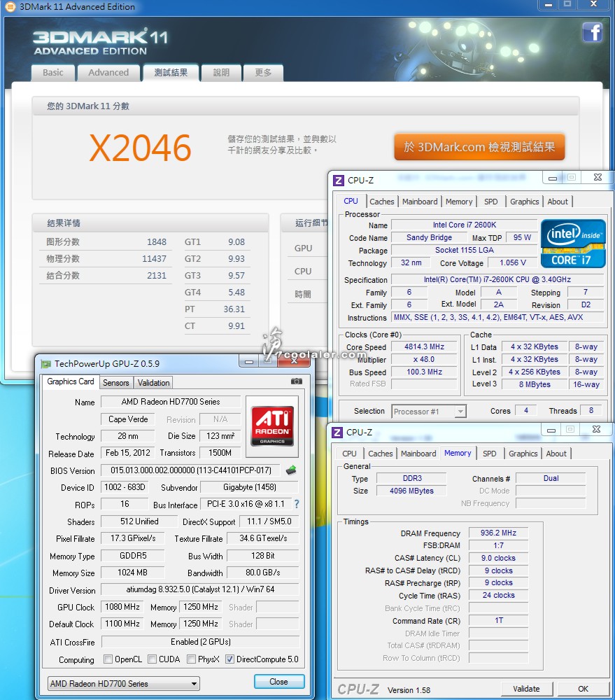Open Mainboard tab in lower CPU-Z window
Screen dimensions: 615x700
tap(418, 454)
